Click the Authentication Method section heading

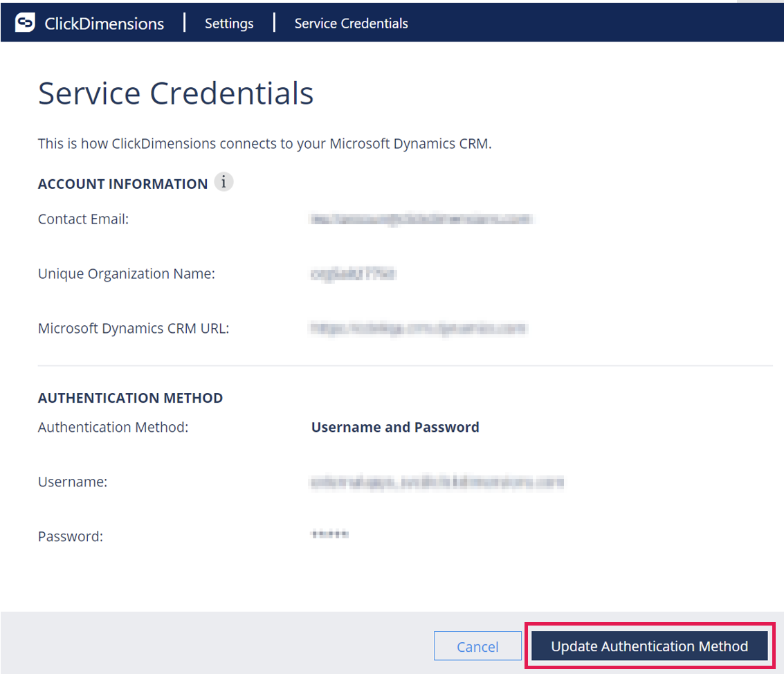point(131,398)
